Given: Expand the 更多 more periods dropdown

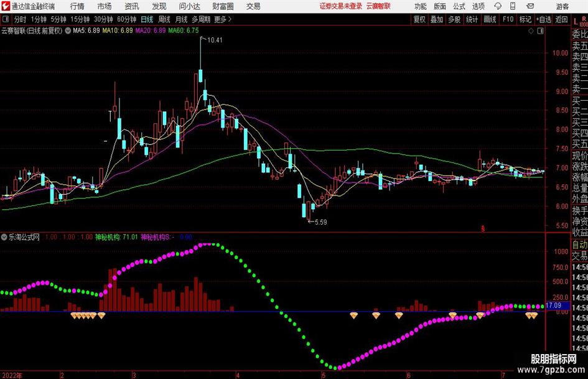Looking at the screenshot, I should coord(223,19).
